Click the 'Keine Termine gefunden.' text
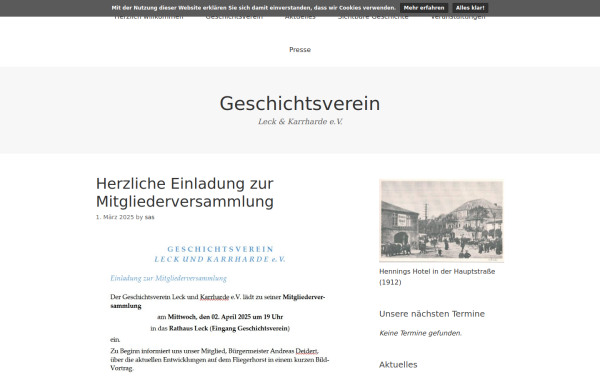Viewport: 600px width, 375px height. click(421, 333)
